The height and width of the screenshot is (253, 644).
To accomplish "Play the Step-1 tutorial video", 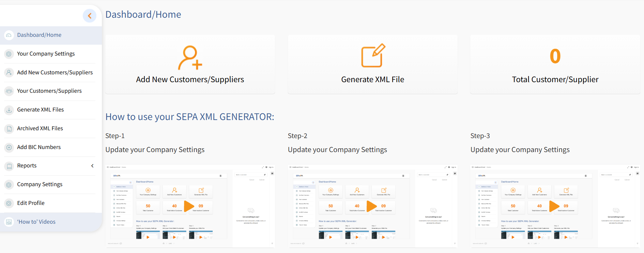I will (189, 206).
